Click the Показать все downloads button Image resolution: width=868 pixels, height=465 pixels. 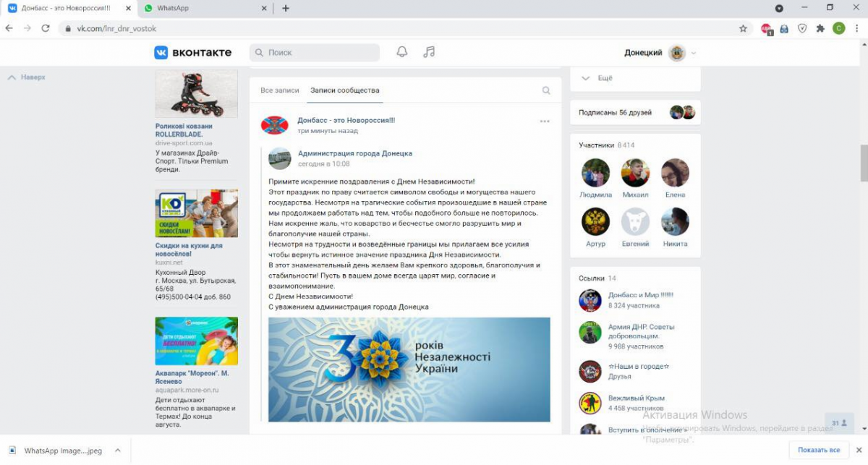coord(819,451)
